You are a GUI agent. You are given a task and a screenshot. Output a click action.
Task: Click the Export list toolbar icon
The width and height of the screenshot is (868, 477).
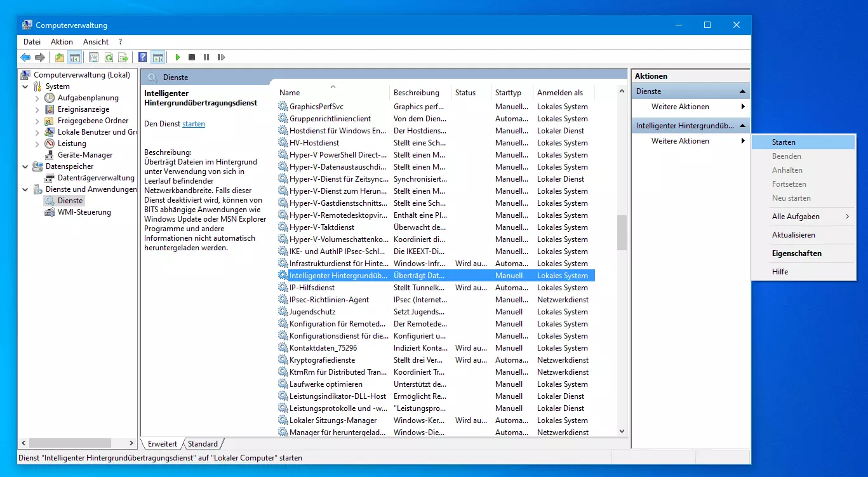(123, 57)
